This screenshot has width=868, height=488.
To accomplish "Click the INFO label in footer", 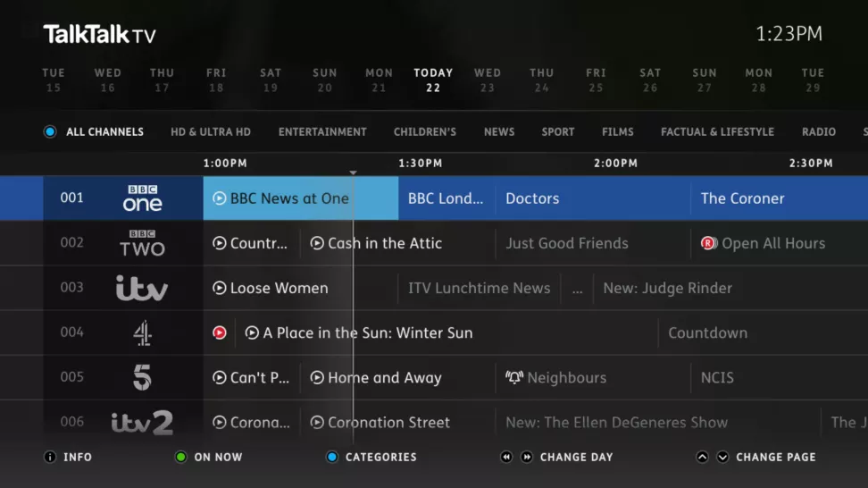I will 78,457.
